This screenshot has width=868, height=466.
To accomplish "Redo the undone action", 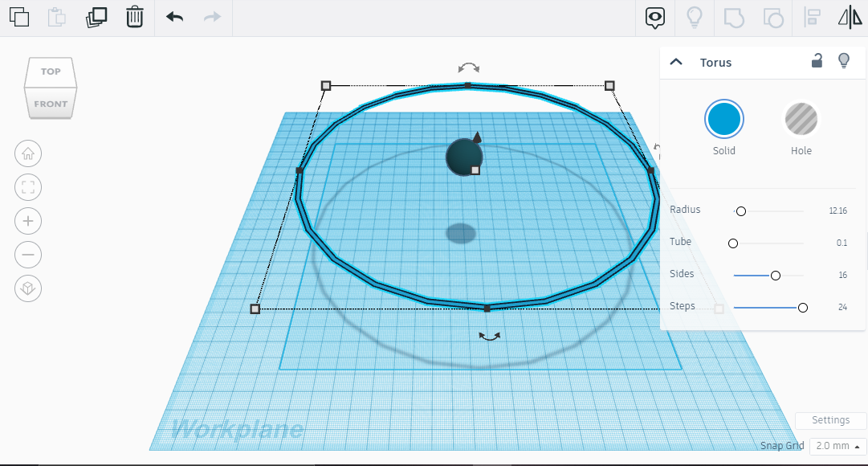I will click(213, 17).
